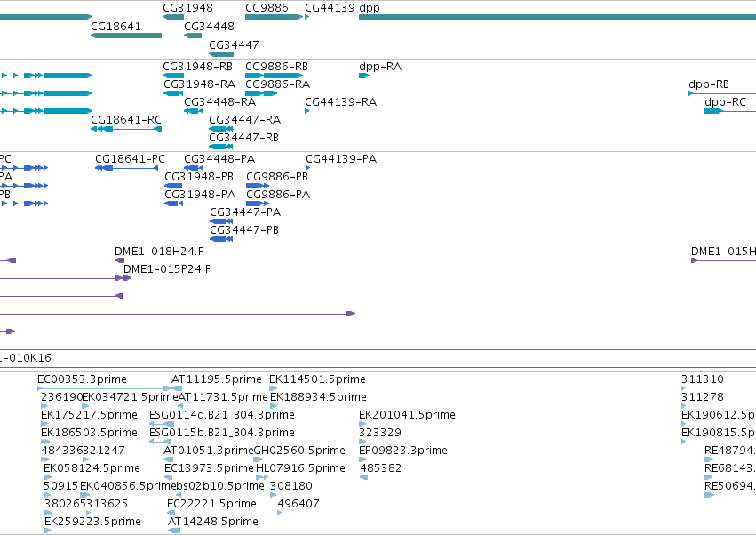
Task: Click protein CG31948-PA
Action: point(173,204)
